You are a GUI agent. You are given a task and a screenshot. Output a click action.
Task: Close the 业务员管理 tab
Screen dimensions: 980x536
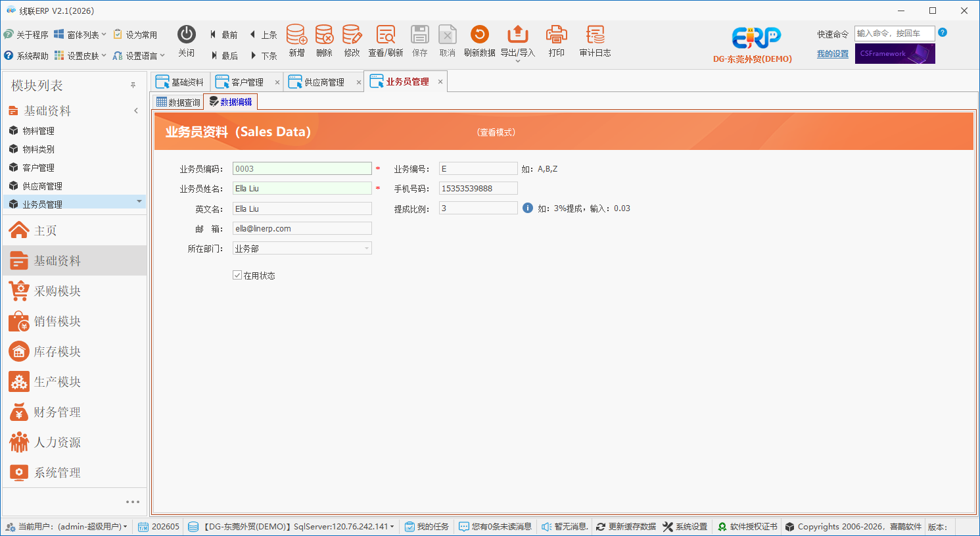click(440, 82)
